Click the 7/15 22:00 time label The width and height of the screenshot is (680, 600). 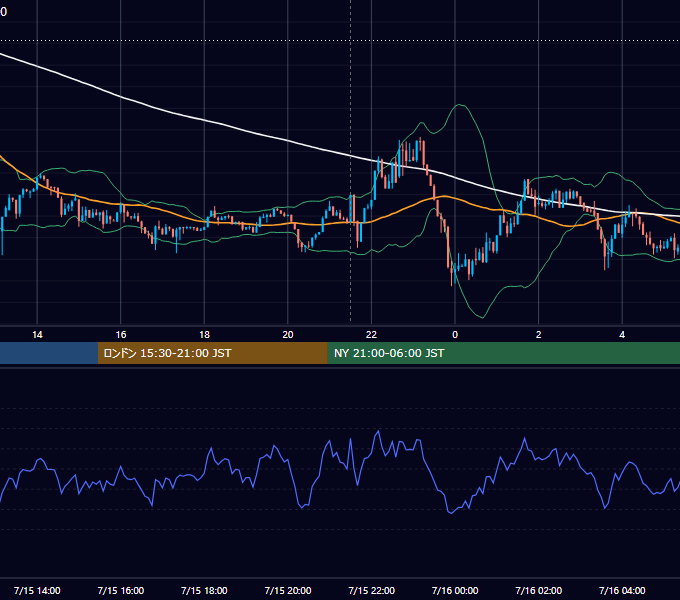[x=372, y=590]
